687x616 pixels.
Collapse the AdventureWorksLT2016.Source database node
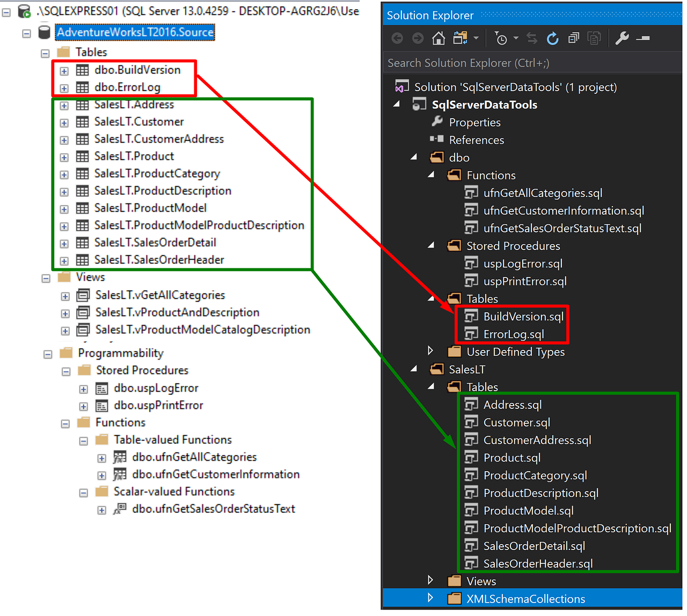[26, 33]
